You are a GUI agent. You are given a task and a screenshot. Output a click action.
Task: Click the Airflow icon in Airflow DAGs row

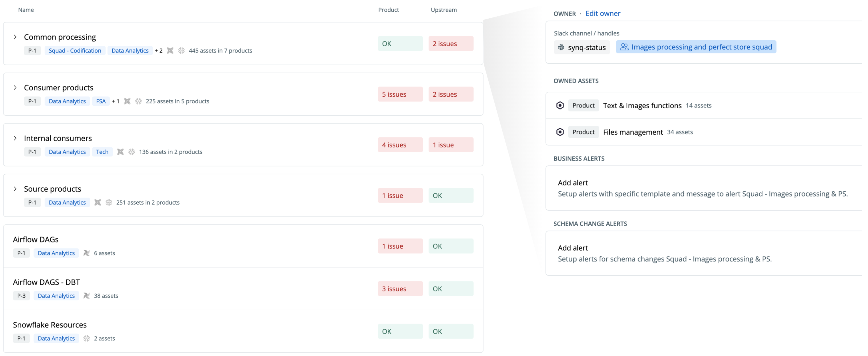click(87, 253)
